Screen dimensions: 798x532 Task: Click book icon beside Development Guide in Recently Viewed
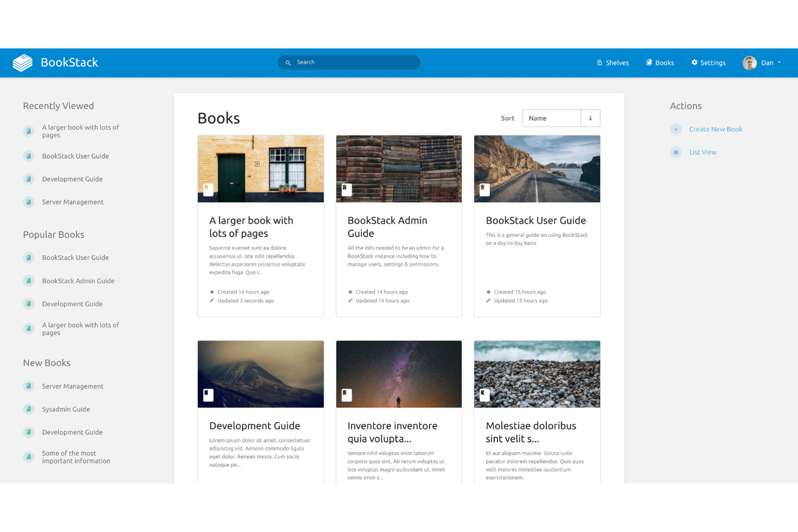[29, 179]
